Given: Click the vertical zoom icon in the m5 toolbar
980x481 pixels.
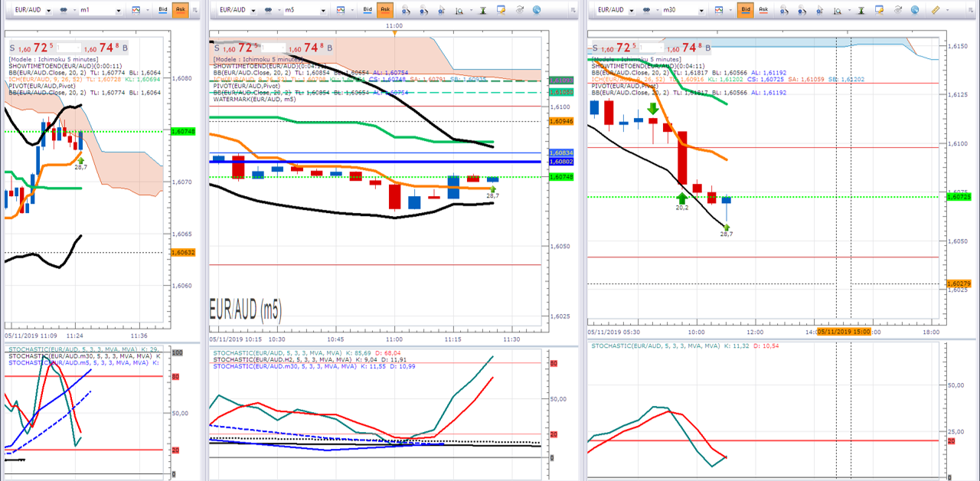Looking at the screenshot, I should pos(459,11).
